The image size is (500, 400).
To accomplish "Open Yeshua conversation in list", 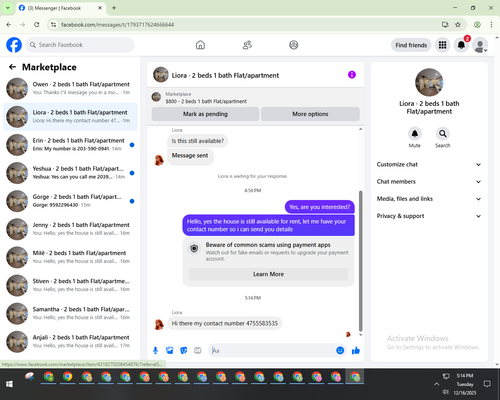I will (x=70, y=173).
